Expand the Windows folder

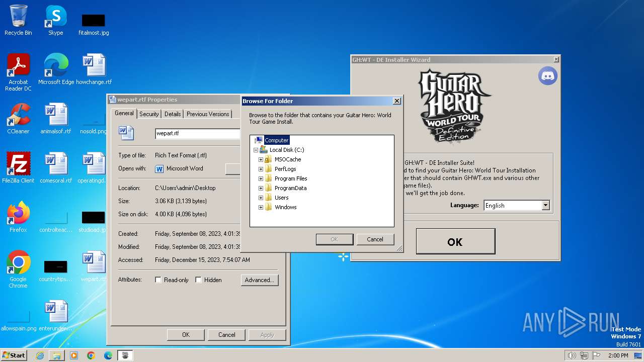[261, 207]
